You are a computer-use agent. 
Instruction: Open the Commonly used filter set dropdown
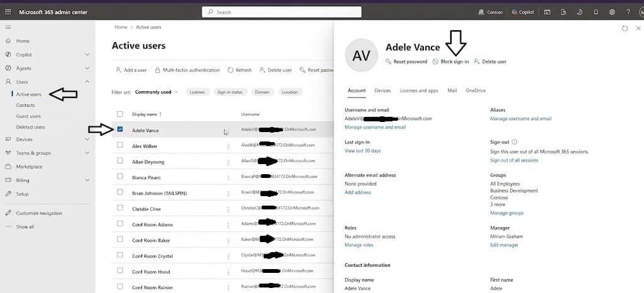click(157, 92)
